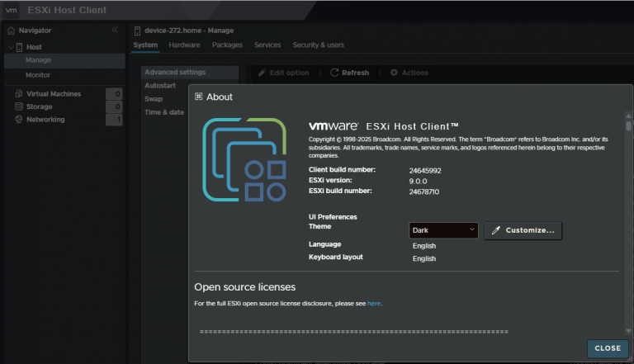The image size is (634, 364).
Task: Select Manage under Host
Action: 64,60
